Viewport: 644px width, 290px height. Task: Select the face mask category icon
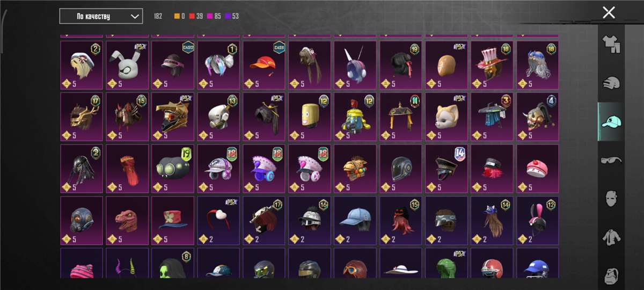[x=611, y=198]
